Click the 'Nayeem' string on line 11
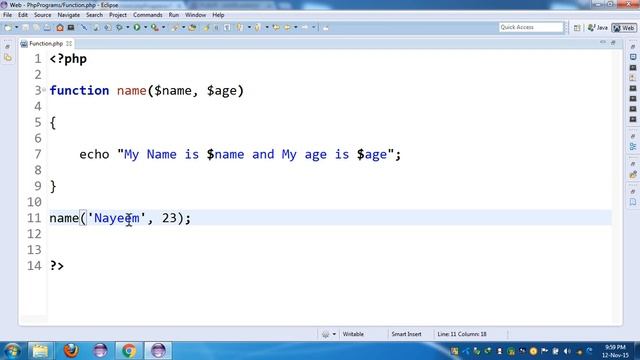Viewport: 640px width, 360px height. (x=117, y=218)
